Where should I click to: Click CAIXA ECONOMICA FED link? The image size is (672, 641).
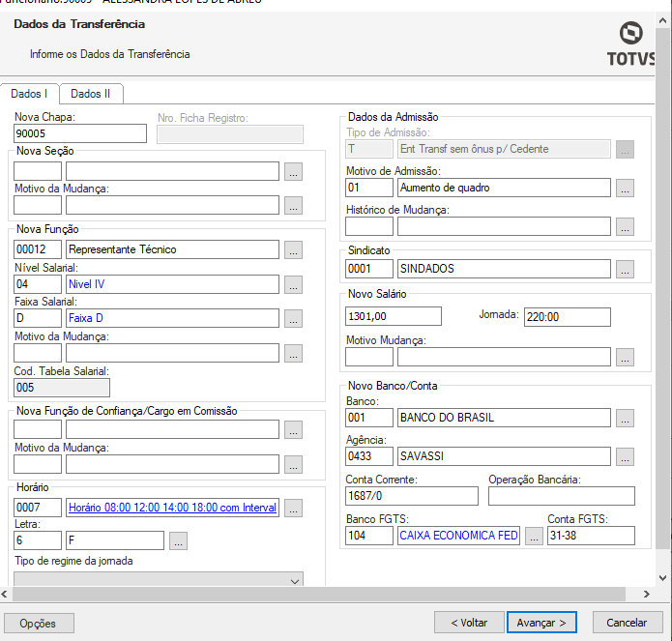click(x=458, y=536)
